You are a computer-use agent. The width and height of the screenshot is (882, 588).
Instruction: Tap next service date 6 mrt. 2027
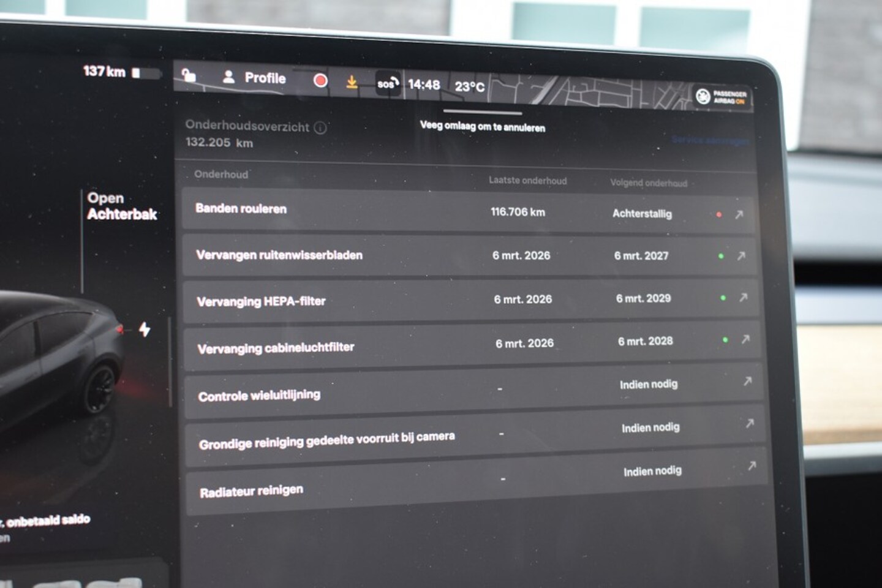coord(641,255)
